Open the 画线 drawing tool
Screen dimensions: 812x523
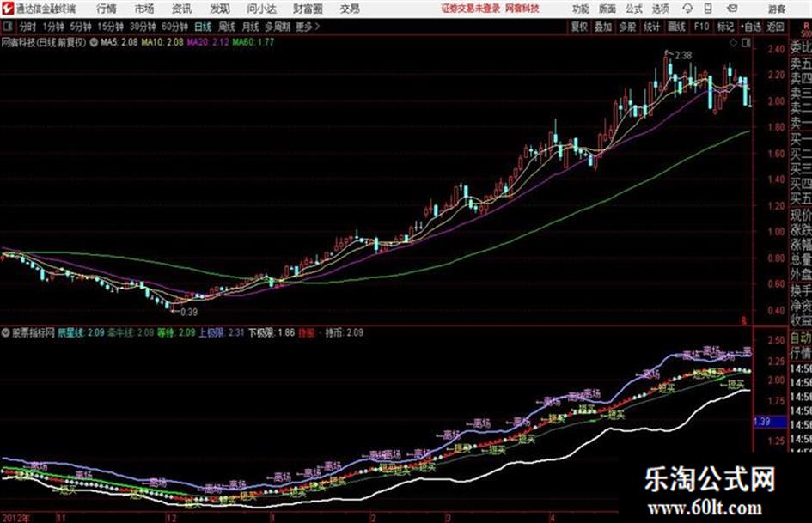pos(676,27)
